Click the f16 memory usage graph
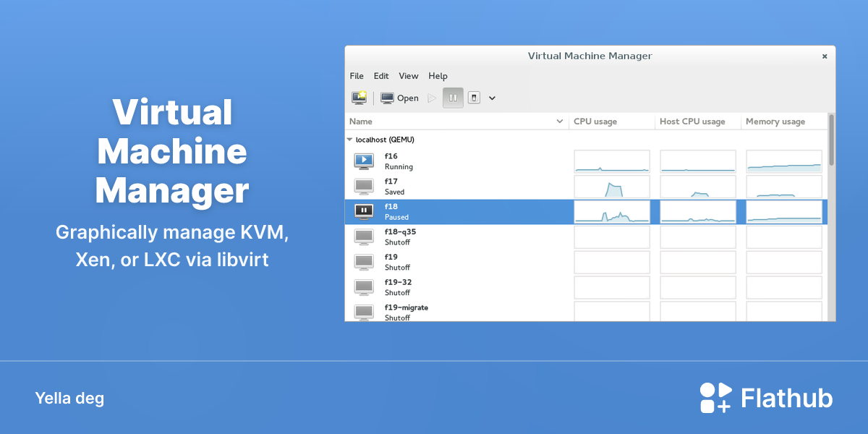The image size is (868, 434). tap(784, 161)
